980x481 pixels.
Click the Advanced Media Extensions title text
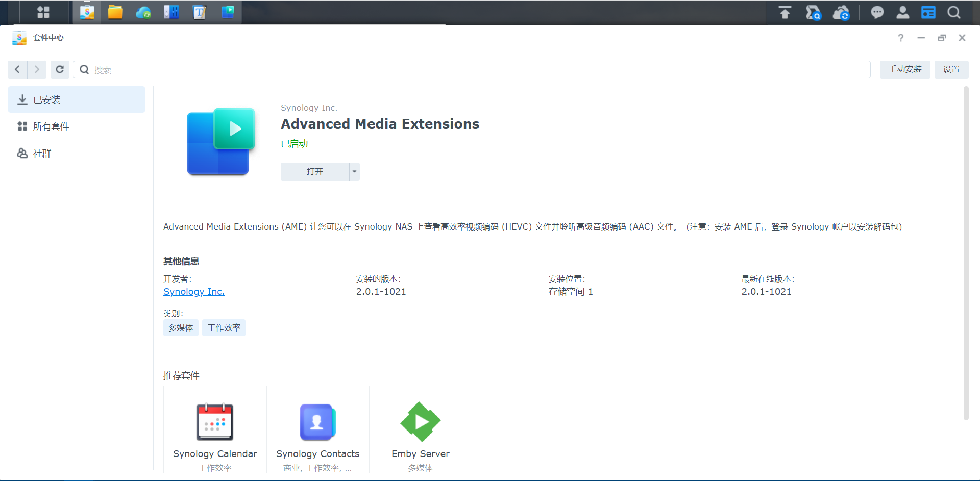point(380,124)
